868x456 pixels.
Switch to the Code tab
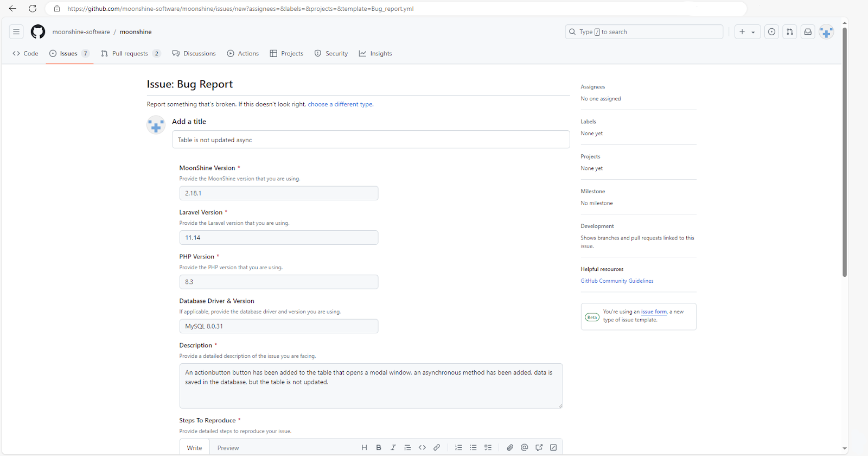[25, 53]
